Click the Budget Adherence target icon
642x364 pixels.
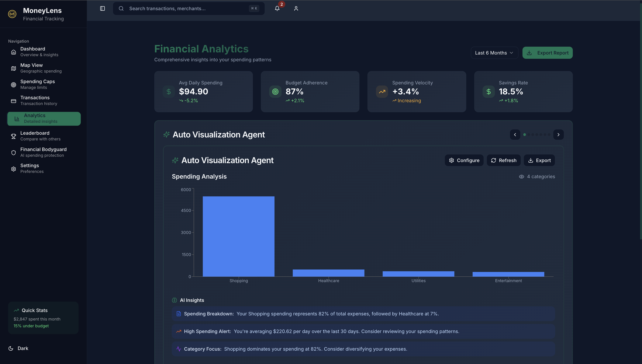(275, 92)
